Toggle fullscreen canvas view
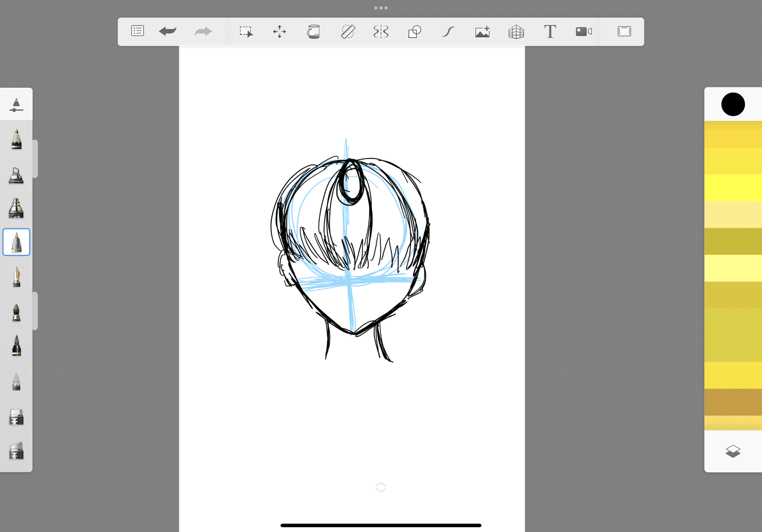 pos(623,31)
